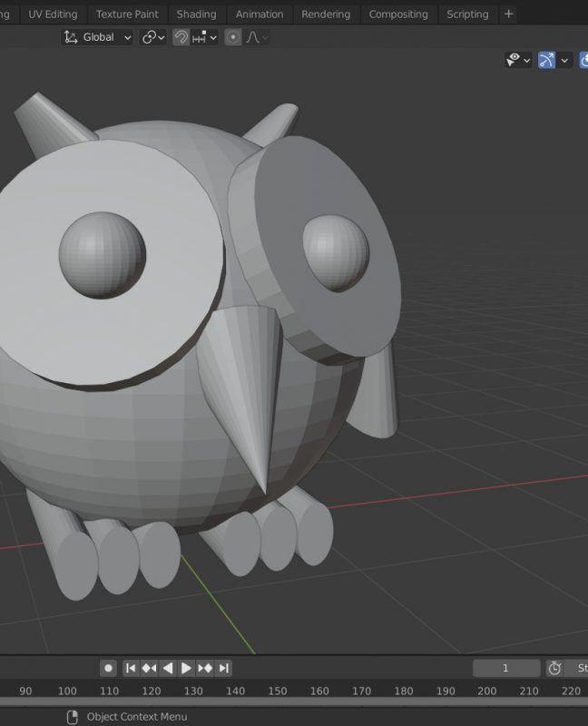This screenshot has width=588, height=726.
Task: Add a new workspace with plus button
Action: pyautogui.click(x=508, y=14)
